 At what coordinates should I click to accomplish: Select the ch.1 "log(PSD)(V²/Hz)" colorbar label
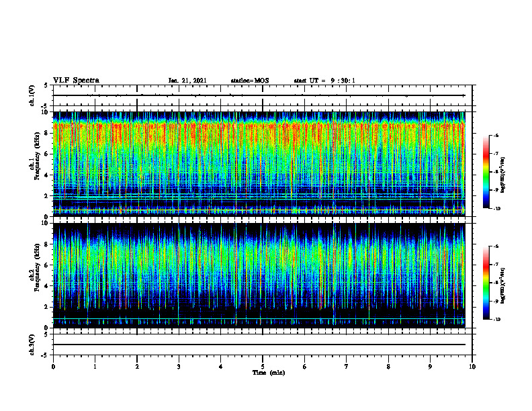click(x=503, y=175)
